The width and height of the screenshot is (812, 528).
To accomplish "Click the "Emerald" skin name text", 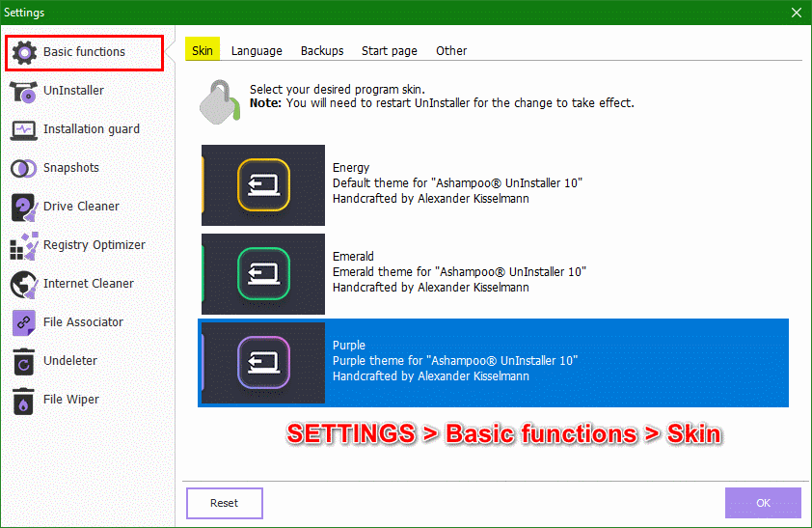I will (x=353, y=256).
